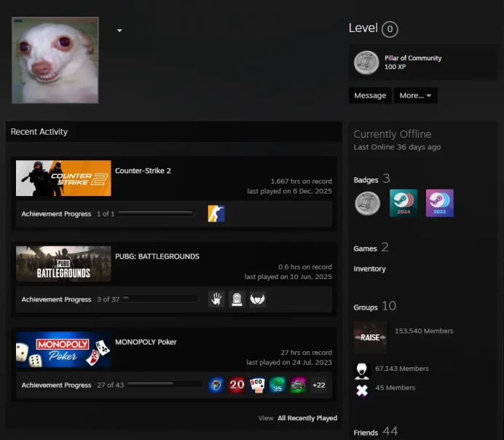
Task: Open the Counter-Strike 2 achievement icon
Action: [216, 213]
